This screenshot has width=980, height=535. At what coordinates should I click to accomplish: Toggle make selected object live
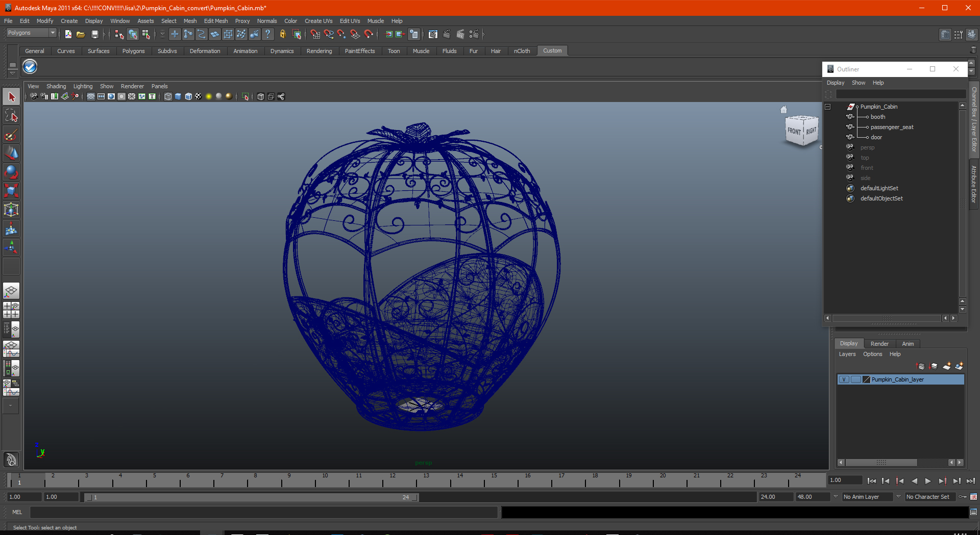[x=369, y=34]
